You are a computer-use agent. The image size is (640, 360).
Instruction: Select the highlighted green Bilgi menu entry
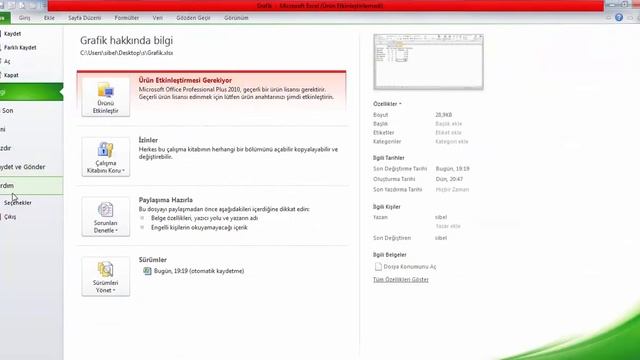(x=31, y=92)
